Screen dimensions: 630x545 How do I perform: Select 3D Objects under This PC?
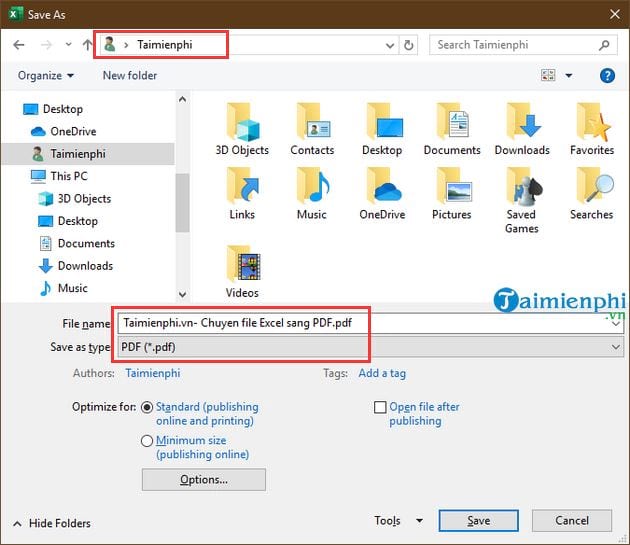click(x=74, y=199)
